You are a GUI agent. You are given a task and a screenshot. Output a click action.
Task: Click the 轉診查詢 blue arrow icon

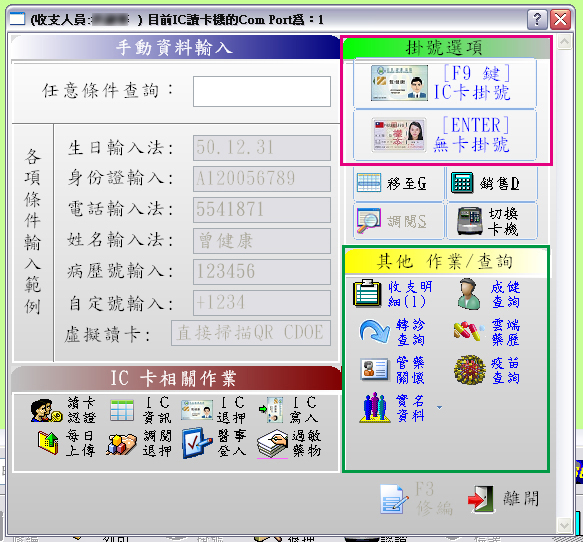tap(374, 331)
